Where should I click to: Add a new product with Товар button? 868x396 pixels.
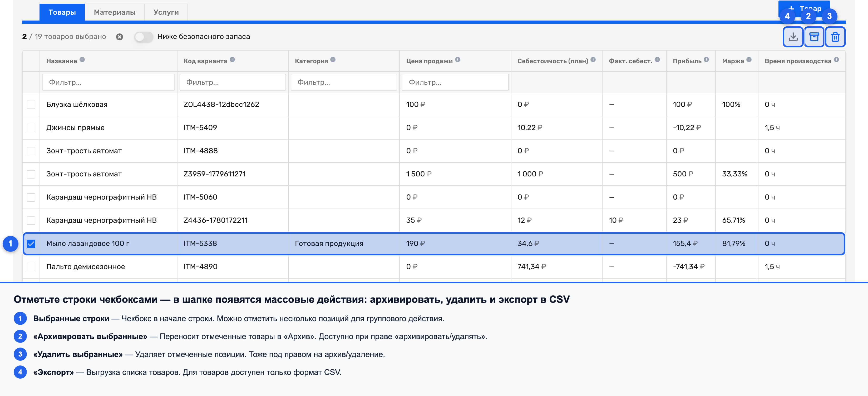click(804, 9)
